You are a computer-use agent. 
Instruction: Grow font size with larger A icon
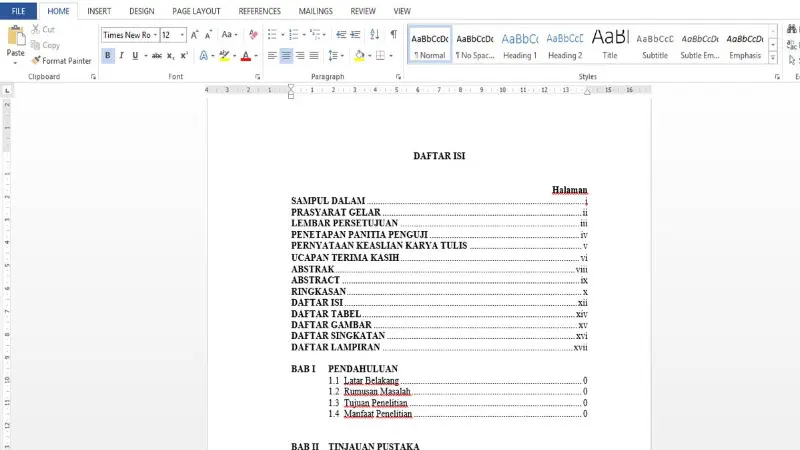194,35
